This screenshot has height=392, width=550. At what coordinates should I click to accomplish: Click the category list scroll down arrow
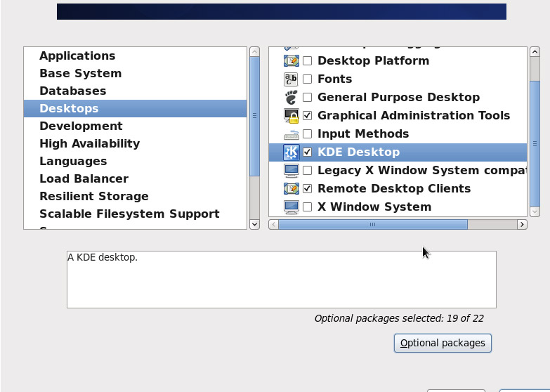point(255,224)
